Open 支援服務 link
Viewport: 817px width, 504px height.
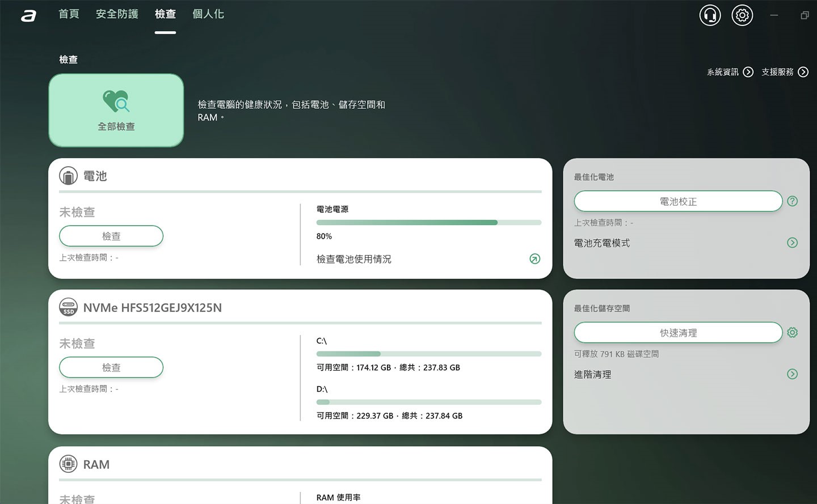(x=777, y=72)
